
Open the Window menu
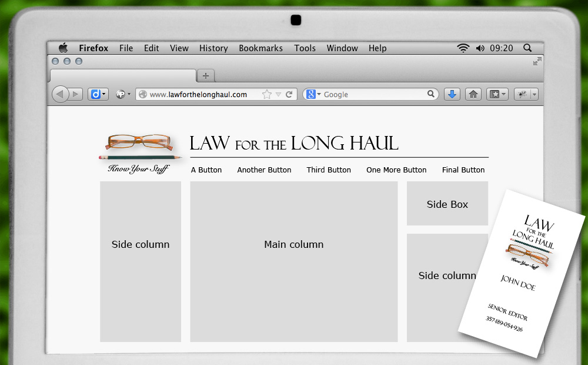tap(342, 48)
